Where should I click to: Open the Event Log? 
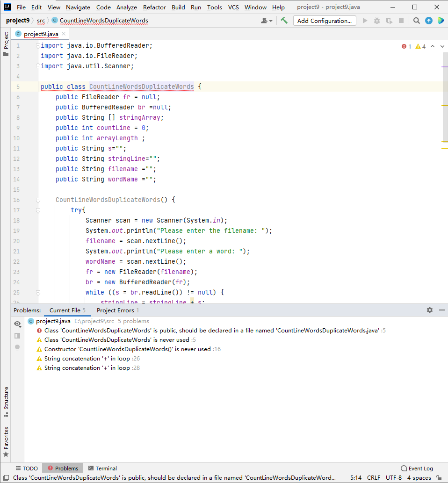tap(417, 468)
